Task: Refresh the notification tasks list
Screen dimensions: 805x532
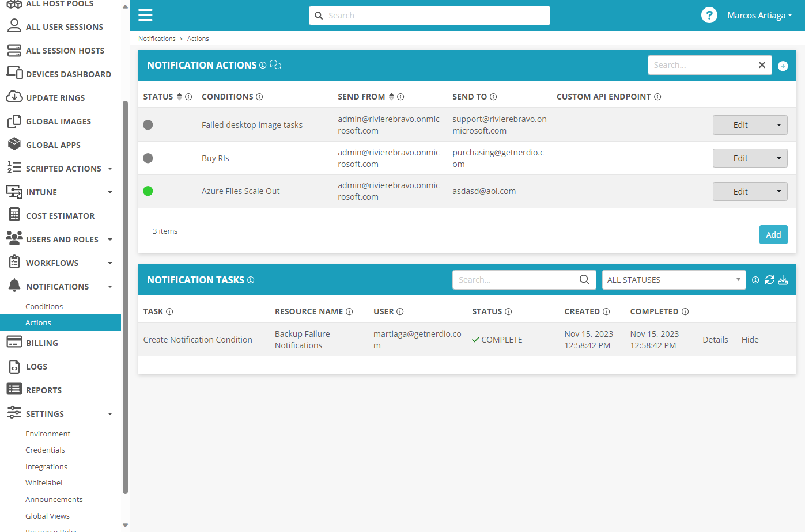Action: pyautogui.click(x=769, y=280)
